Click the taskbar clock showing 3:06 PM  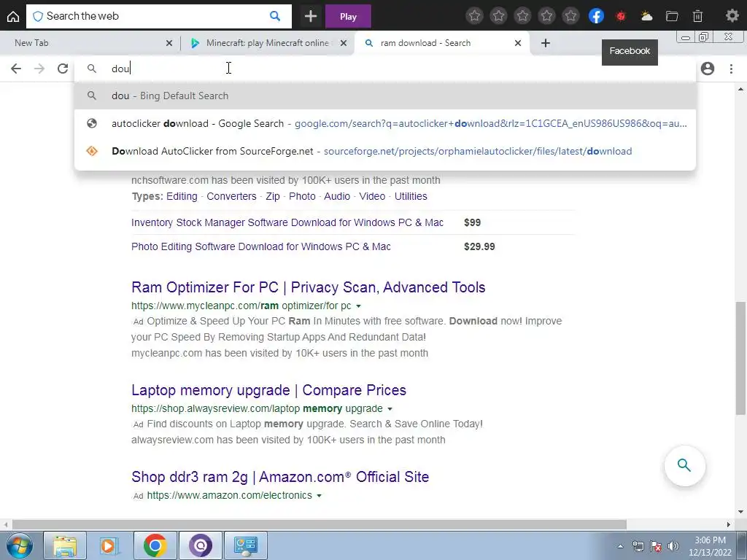tap(710, 546)
